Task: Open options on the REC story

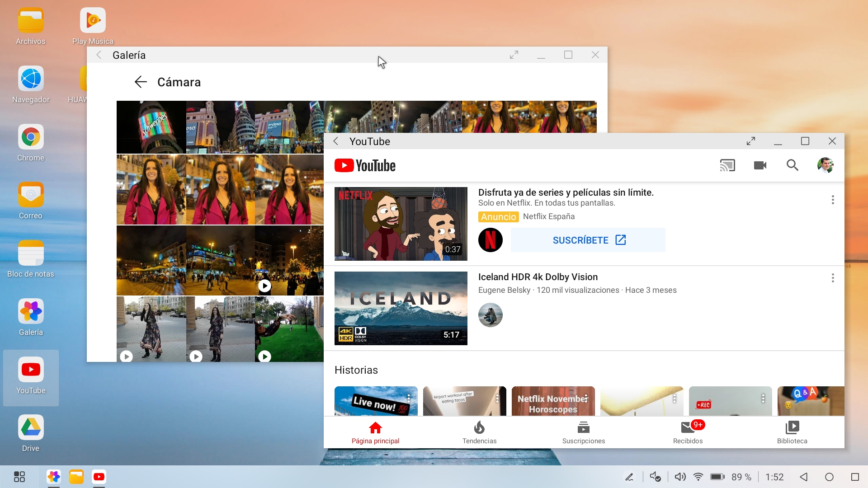Action: coord(763,399)
